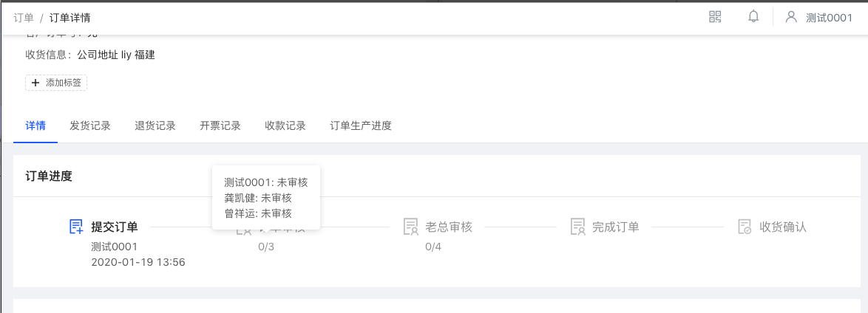
Task: View the 订单生产进度 tab
Action: (361, 125)
